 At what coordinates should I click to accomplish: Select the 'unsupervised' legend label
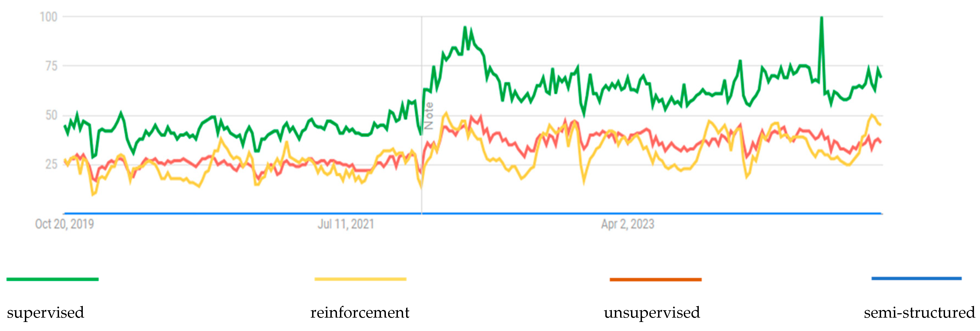652,312
